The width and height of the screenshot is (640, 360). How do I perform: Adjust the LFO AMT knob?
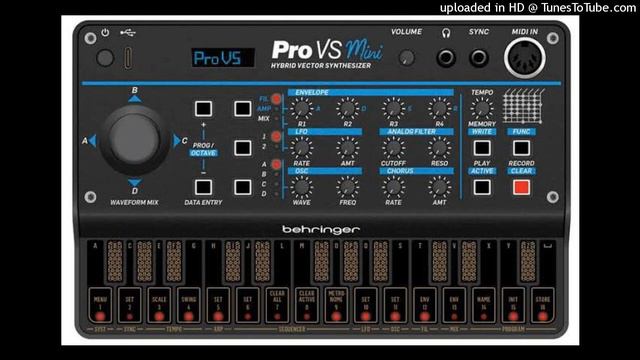click(347, 148)
